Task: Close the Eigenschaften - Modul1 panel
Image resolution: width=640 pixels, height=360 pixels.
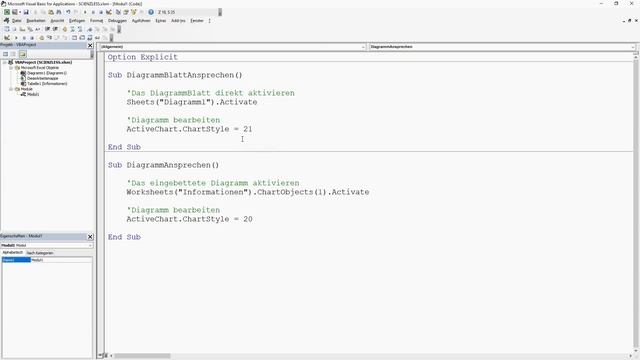Action: point(90,237)
